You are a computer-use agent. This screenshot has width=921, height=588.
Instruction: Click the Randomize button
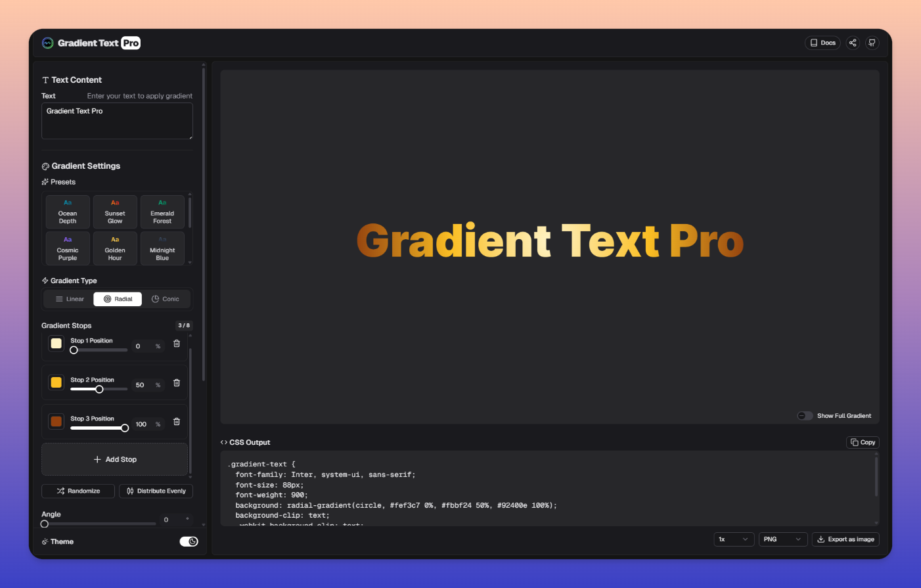coord(78,491)
